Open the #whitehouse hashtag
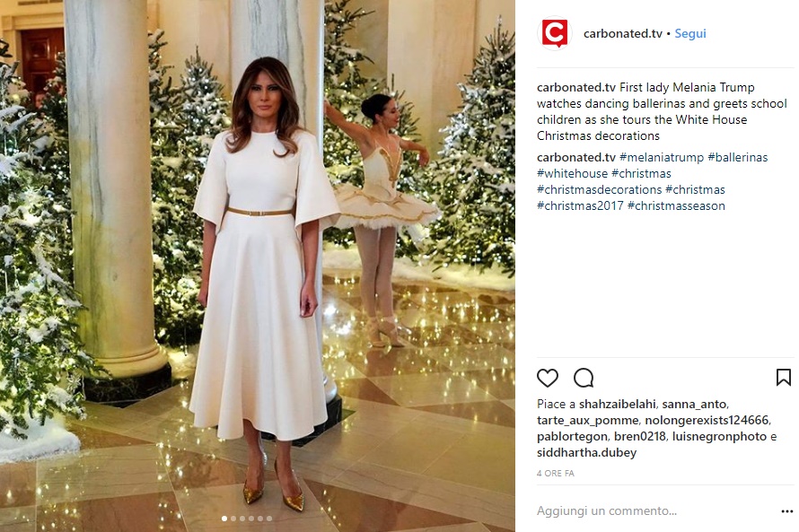The image size is (799, 532). 572,174
